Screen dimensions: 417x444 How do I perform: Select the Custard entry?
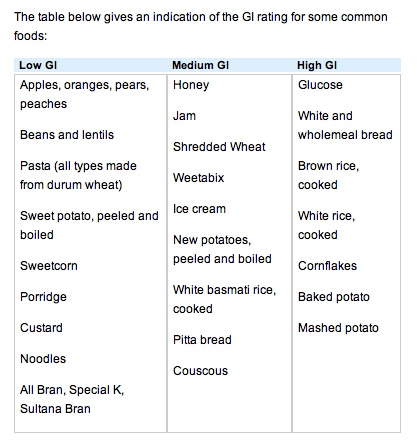[x=41, y=328]
